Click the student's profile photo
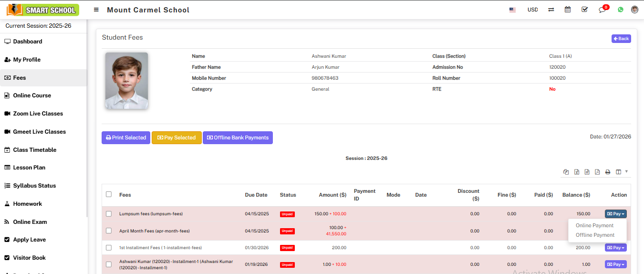This screenshot has height=274, width=644. click(126, 81)
